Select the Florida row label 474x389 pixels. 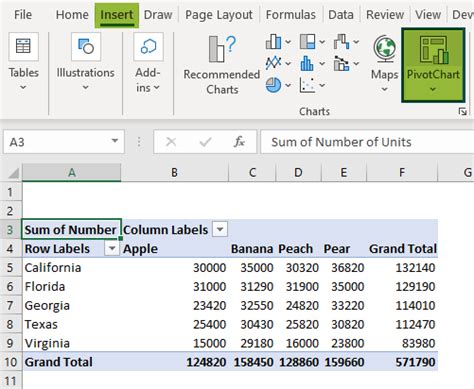coord(71,286)
